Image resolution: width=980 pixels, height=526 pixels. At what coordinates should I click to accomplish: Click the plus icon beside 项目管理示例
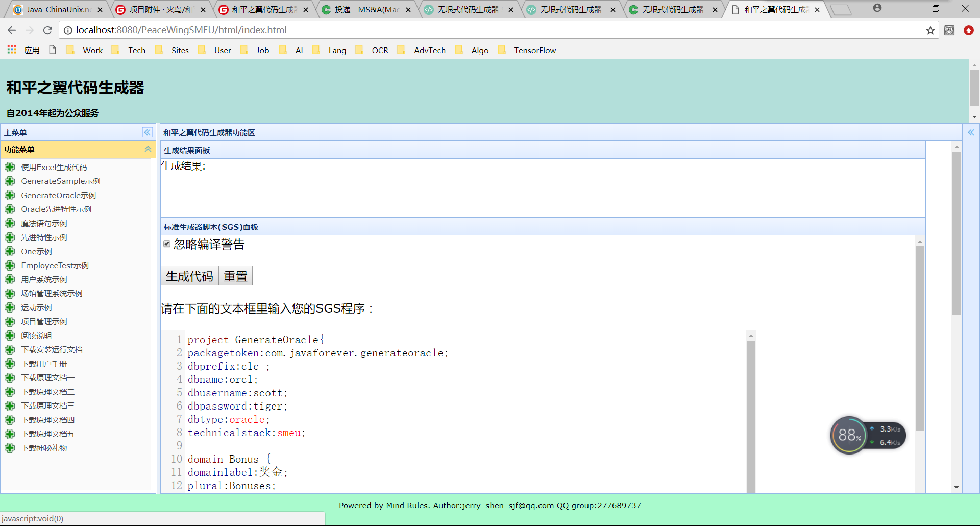tap(10, 322)
